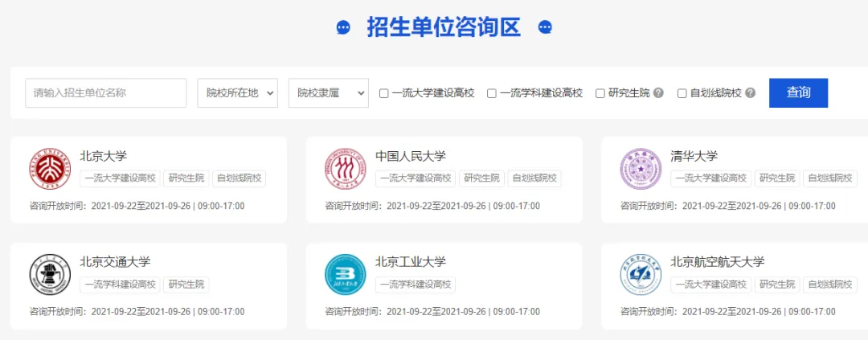Click 自划线院校 tag on 中国人民大学 card

(534, 178)
